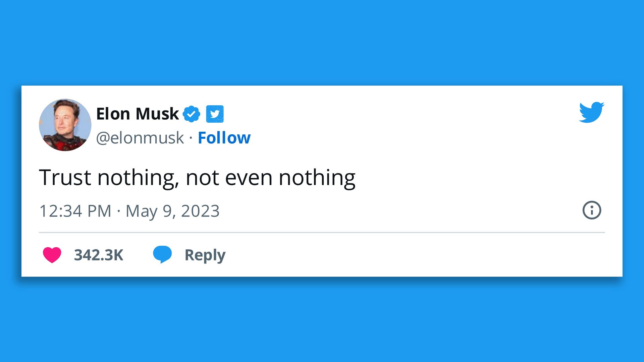
Task: Click the horizontal divider line above likes
Action: point(322,232)
